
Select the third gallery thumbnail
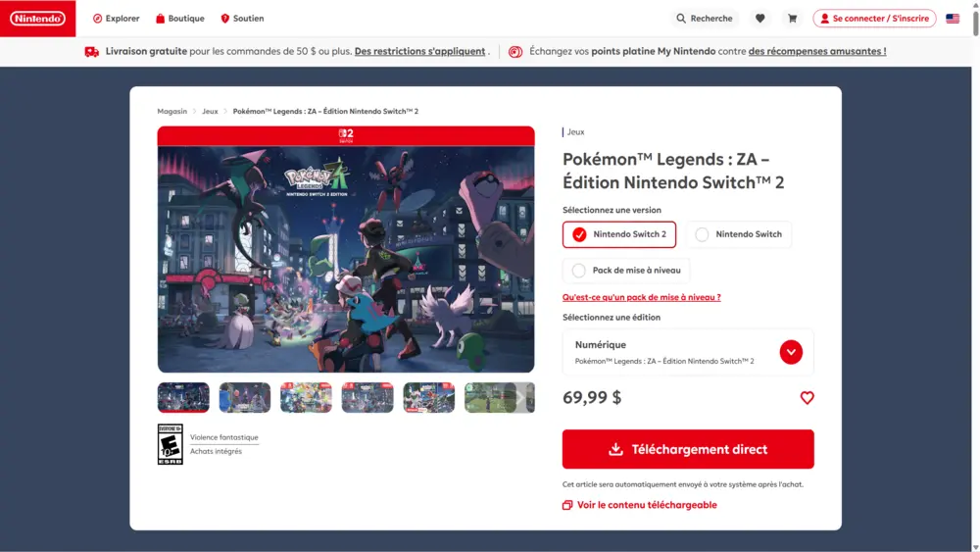(x=306, y=398)
